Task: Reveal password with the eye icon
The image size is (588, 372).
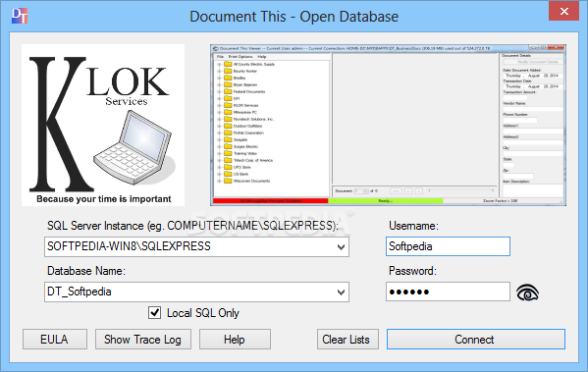Action: pyautogui.click(x=527, y=292)
